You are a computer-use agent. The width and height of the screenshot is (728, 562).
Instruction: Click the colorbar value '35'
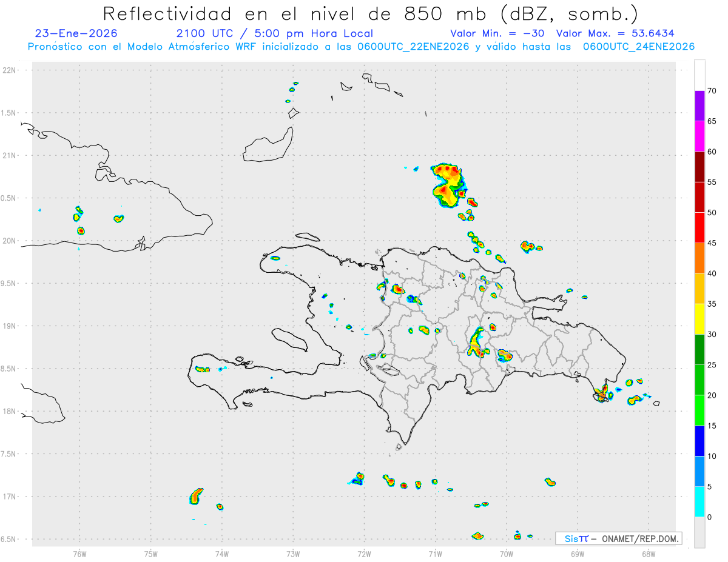pos(713,304)
